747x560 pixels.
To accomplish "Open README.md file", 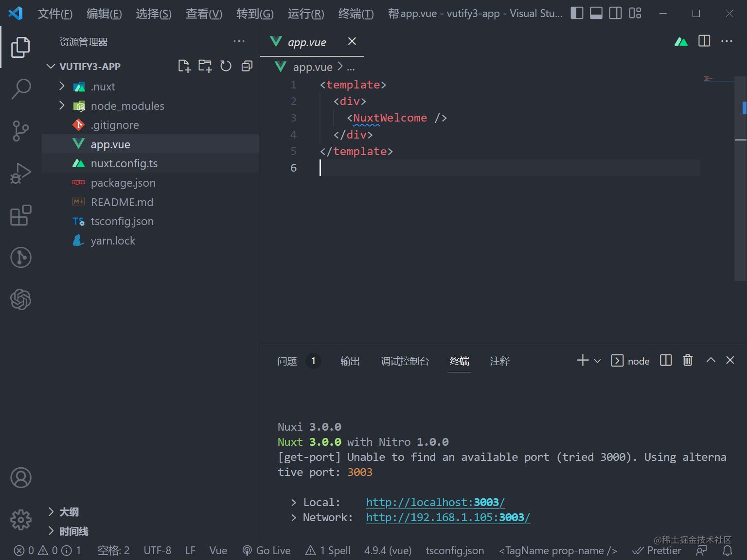I will click(150, 202).
